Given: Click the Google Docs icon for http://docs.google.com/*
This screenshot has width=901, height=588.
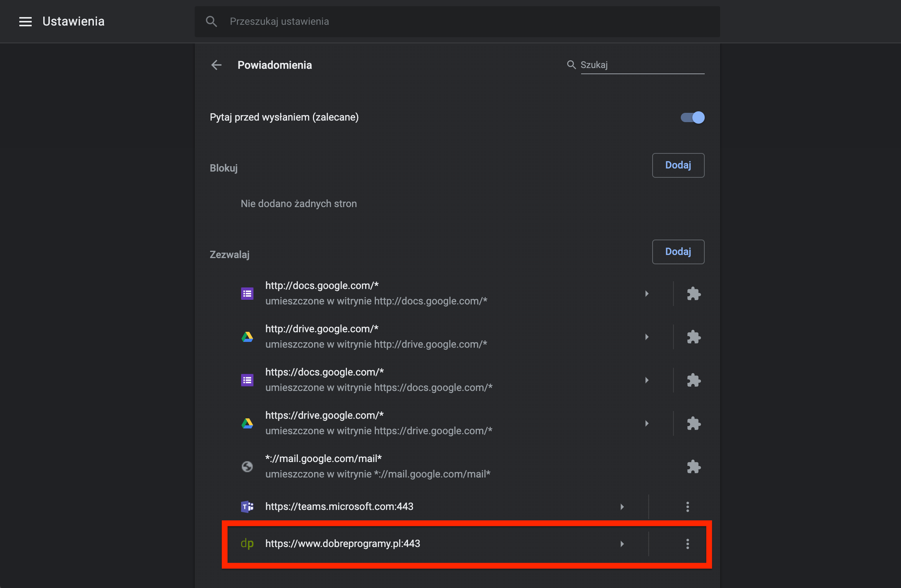Looking at the screenshot, I should point(247,293).
